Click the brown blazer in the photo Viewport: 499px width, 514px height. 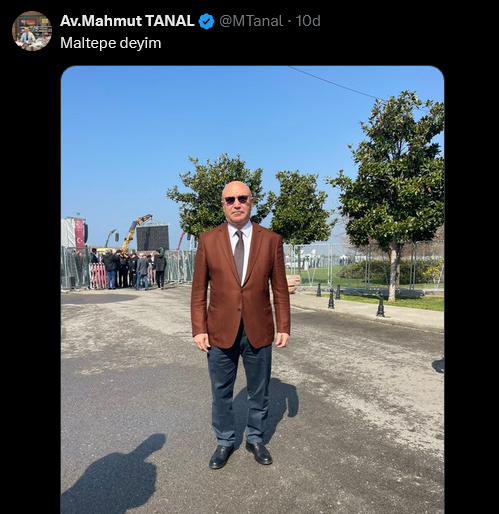coord(240,286)
